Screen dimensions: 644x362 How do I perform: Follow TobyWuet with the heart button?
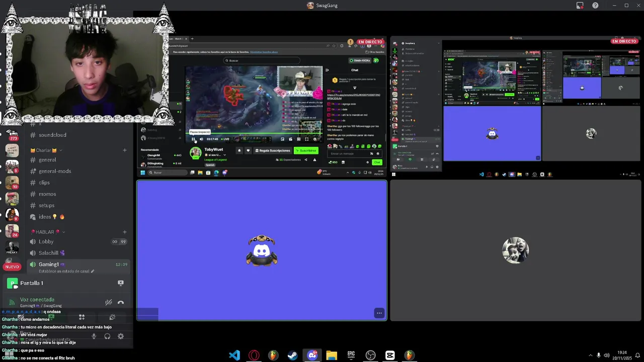pos(248,150)
